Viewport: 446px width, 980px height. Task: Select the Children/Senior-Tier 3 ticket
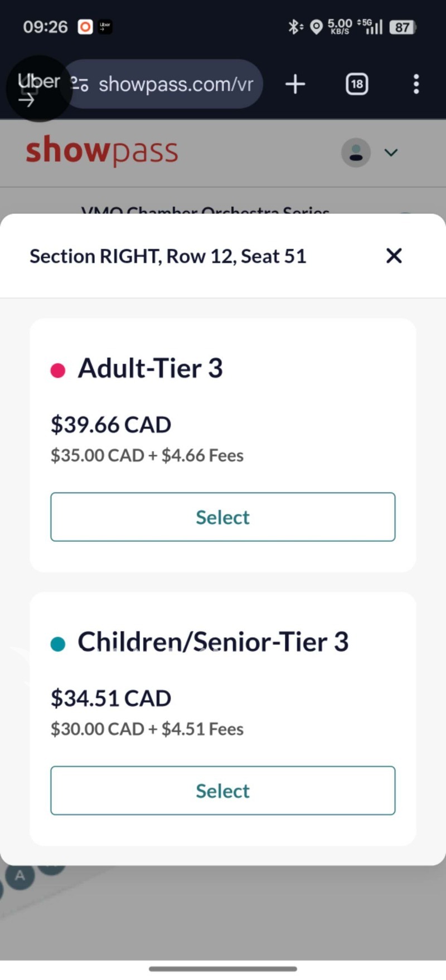(222, 790)
